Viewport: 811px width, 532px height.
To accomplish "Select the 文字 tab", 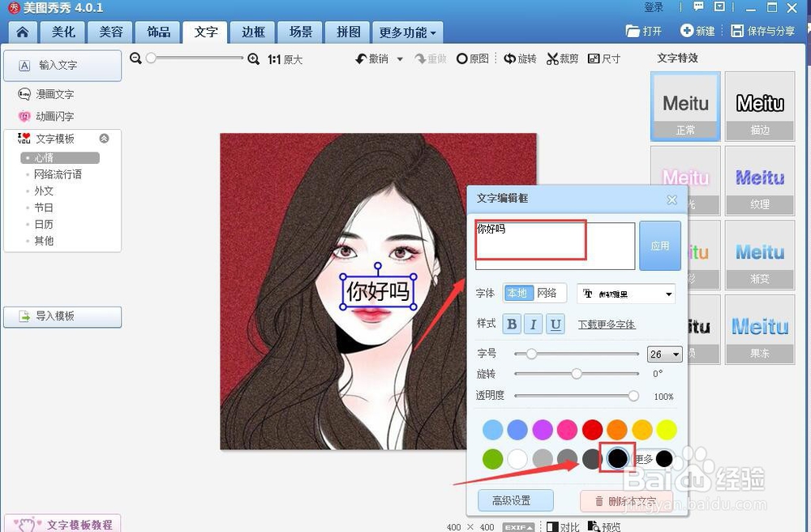I will point(205,32).
